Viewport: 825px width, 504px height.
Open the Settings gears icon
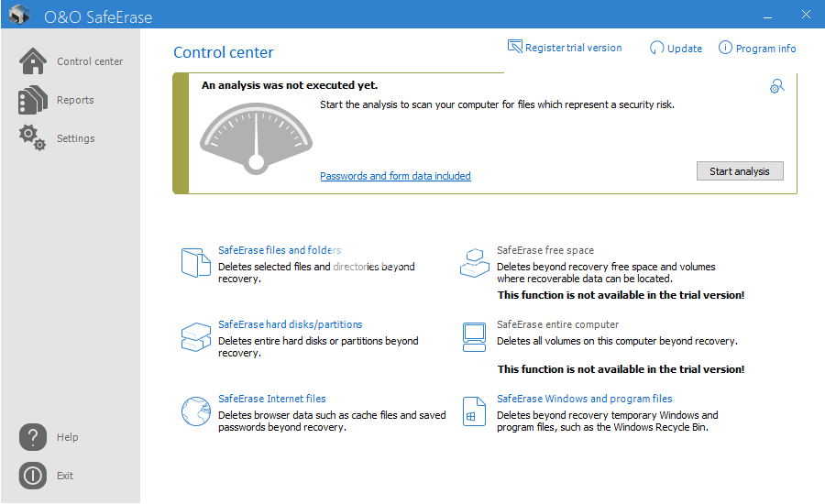point(33,137)
